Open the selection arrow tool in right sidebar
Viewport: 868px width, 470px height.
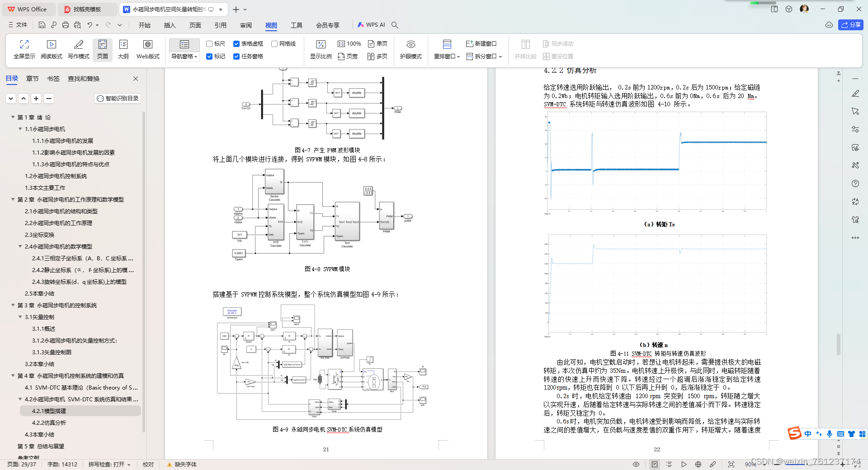pyautogui.click(x=855, y=111)
